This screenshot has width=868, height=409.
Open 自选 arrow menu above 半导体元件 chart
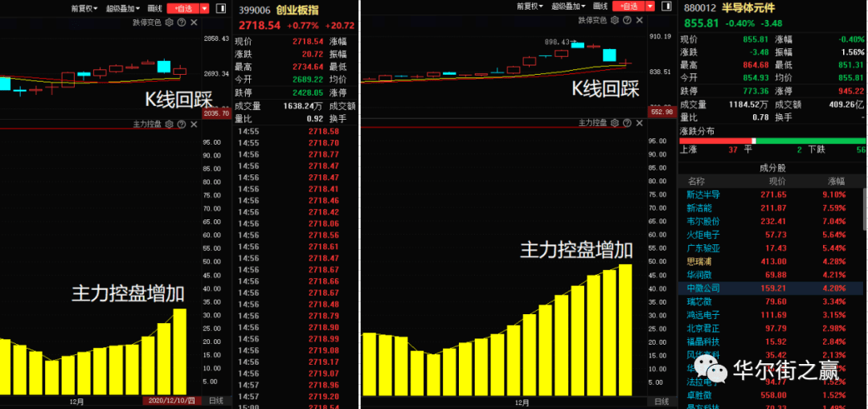[650, 6]
